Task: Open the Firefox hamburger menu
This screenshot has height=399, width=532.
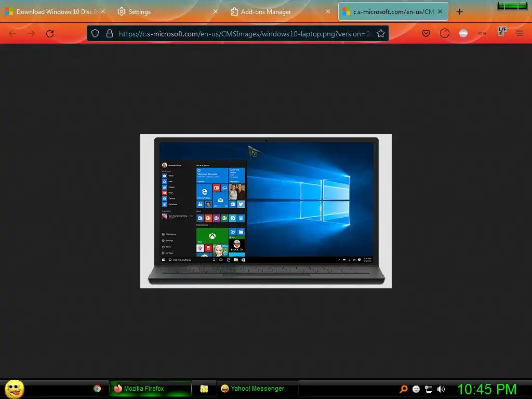Action: [x=520, y=33]
